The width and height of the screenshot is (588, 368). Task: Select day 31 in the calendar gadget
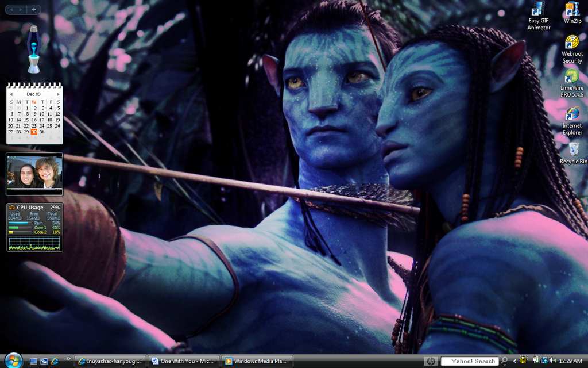[x=41, y=132]
